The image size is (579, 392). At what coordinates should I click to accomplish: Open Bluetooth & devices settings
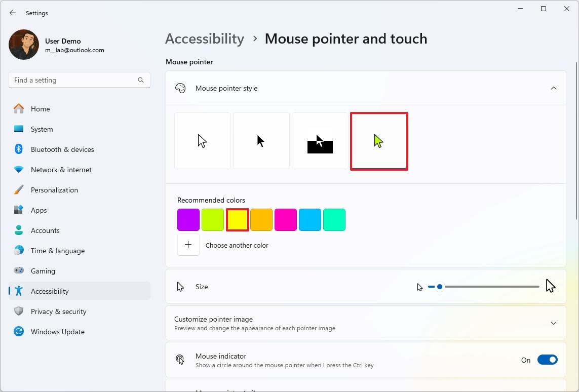(x=62, y=149)
